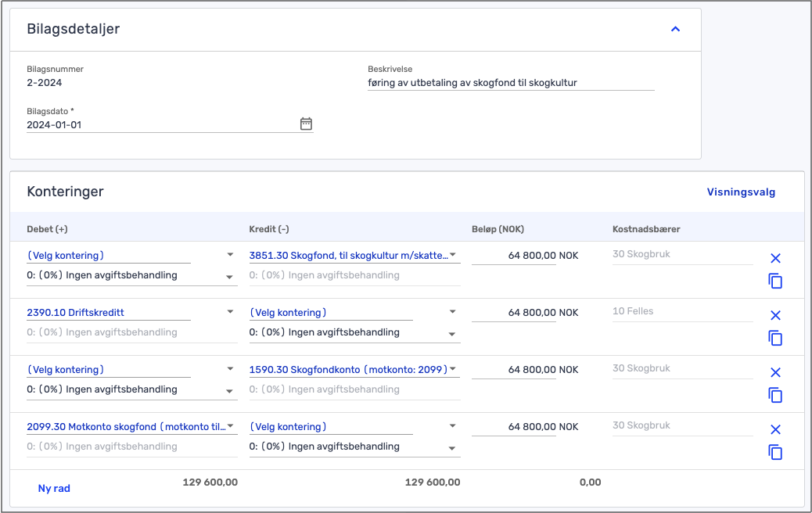Delete the 1590.30 Skogfondkonto posting row

click(x=775, y=372)
